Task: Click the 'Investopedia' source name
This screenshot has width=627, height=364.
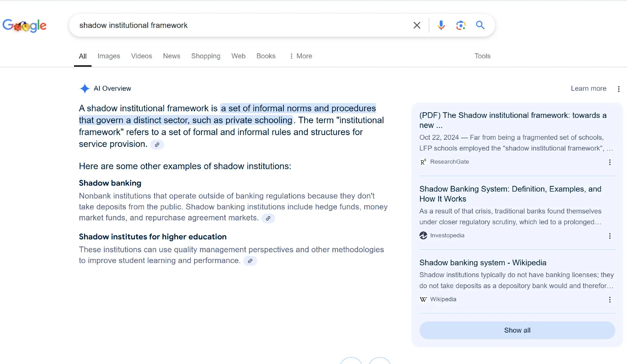Action: point(447,235)
